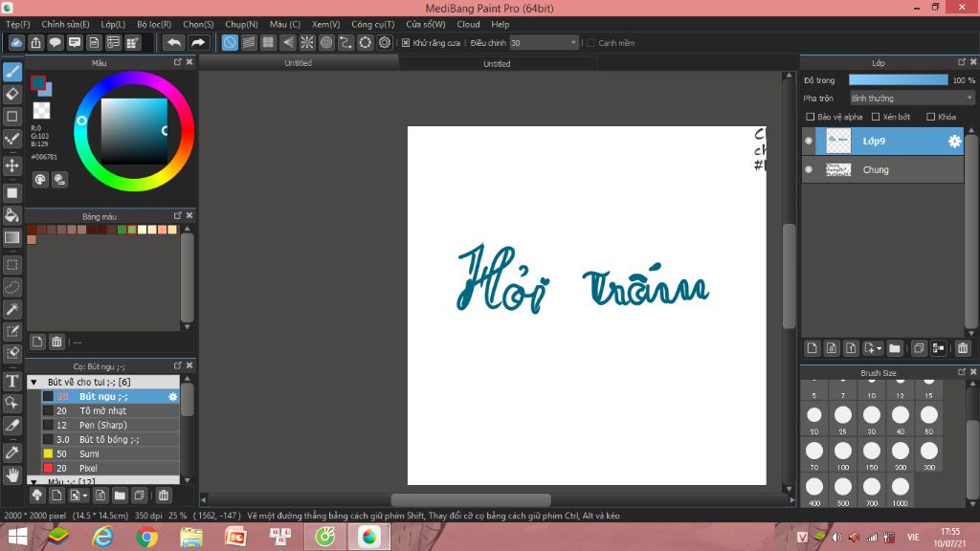Open the Pha trộn blend mode dropdown
Viewport: 980px width, 551px height.
(x=912, y=99)
